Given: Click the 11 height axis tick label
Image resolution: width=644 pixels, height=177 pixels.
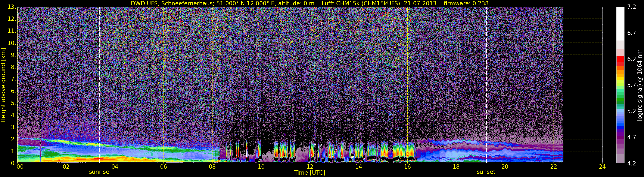Looking at the screenshot, I should pyautogui.click(x=12, y=31).
